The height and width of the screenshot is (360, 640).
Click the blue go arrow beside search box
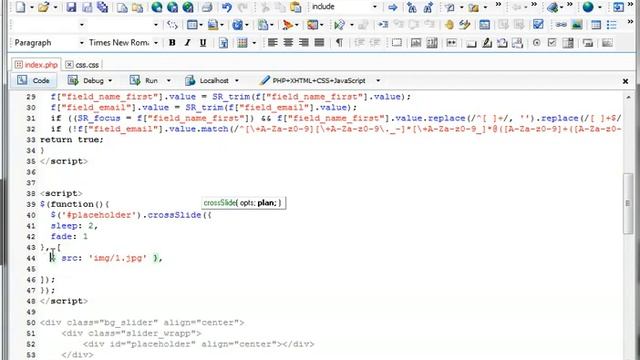point(393,7)
